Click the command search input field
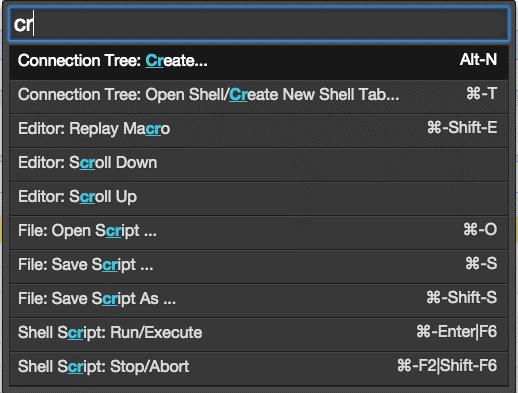This screenshot has width=518, height=393. [x=259, y=24]
